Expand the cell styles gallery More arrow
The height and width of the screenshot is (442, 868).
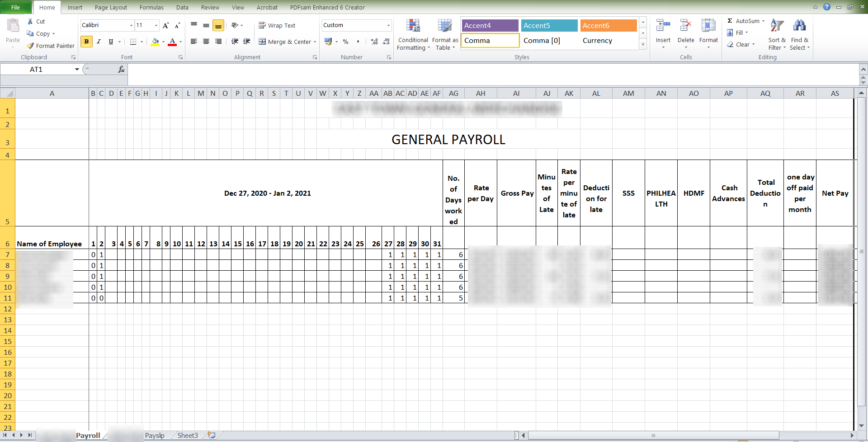(x=643, y=45)
